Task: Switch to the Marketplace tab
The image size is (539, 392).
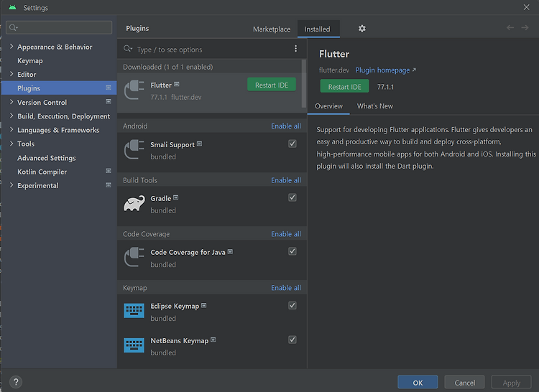Action: click(272, 29)
